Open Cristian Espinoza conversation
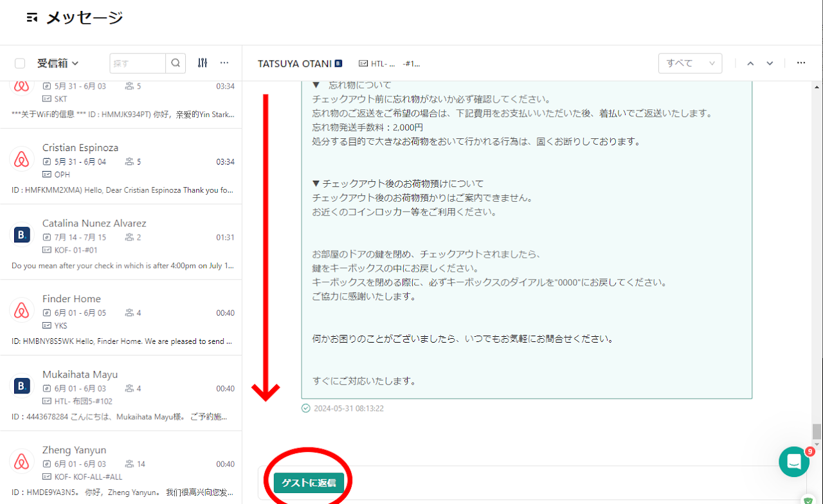This screenshot has width=823, height=504. (x=121, y=166)
